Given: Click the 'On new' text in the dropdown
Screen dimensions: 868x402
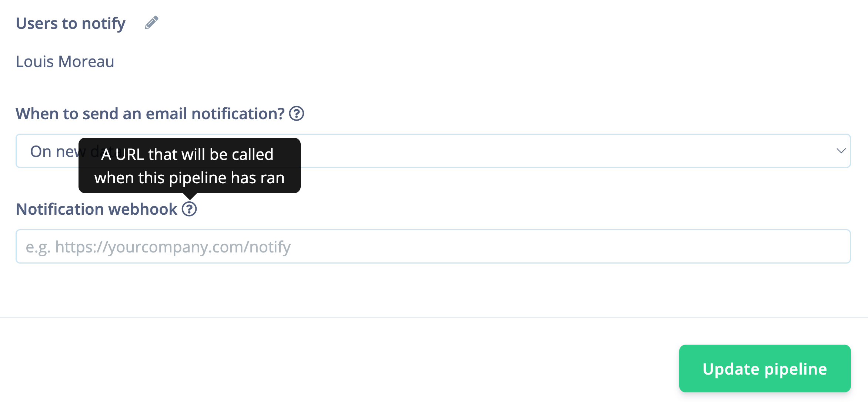Looking at the screenshot, I should pos(54,151).
